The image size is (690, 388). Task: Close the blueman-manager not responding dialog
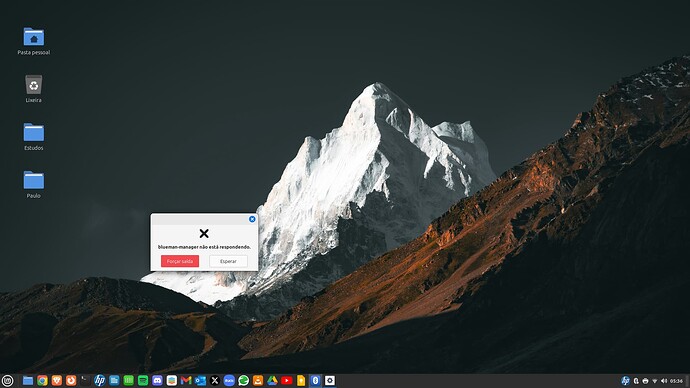[x=252, y=219]
